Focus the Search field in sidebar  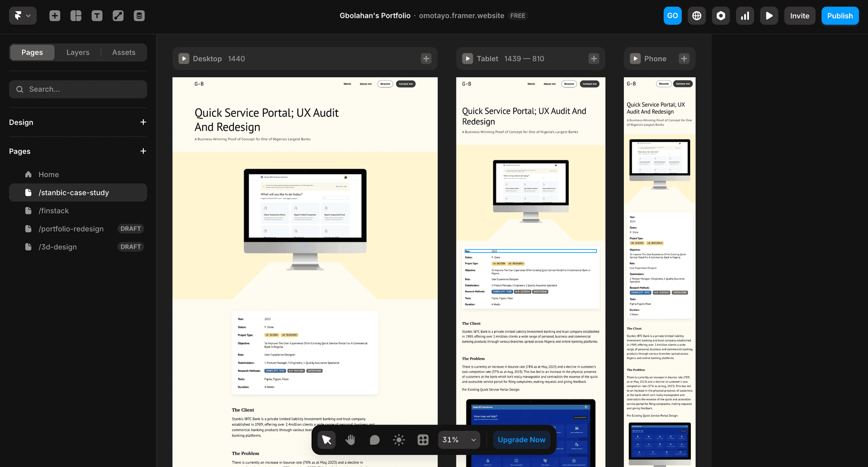78,89
